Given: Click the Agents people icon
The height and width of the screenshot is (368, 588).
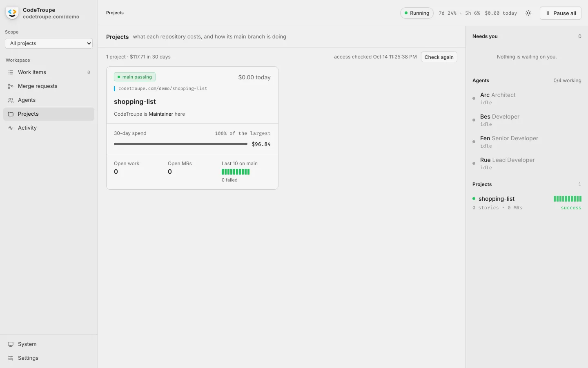Looking at the screenshot, I should [11, 100].
